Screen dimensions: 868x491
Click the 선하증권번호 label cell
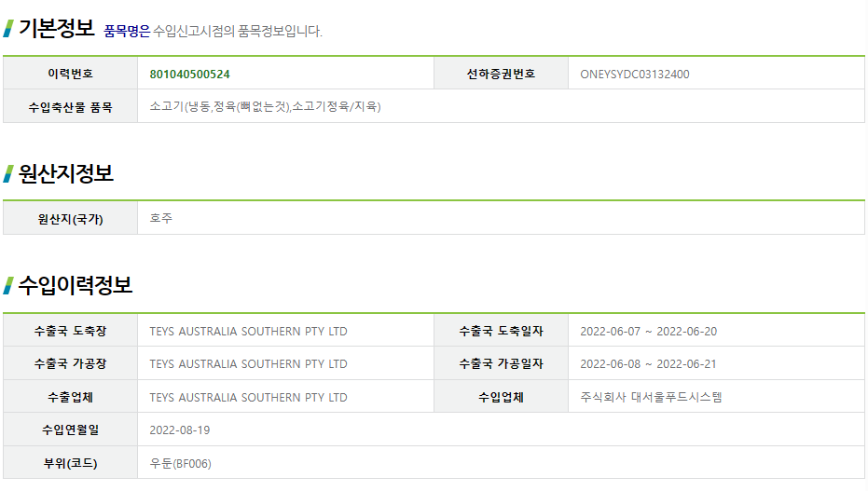[x=501, y=74]
